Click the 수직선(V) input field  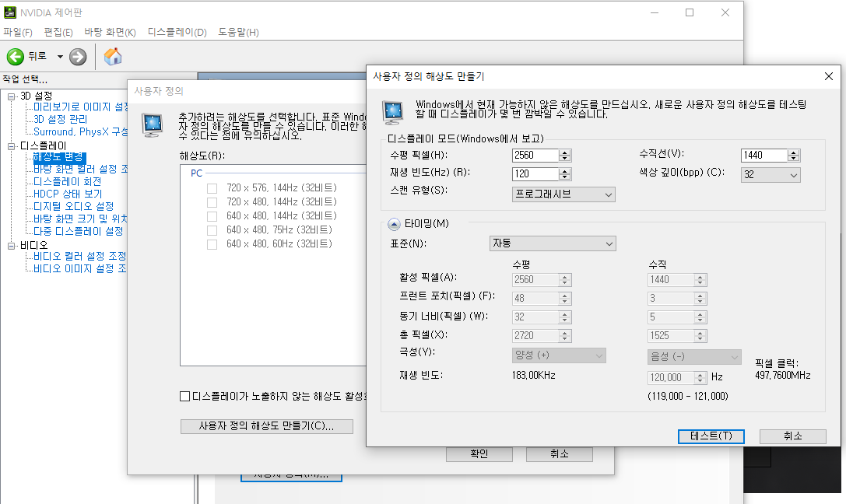(x=764, y=156)
